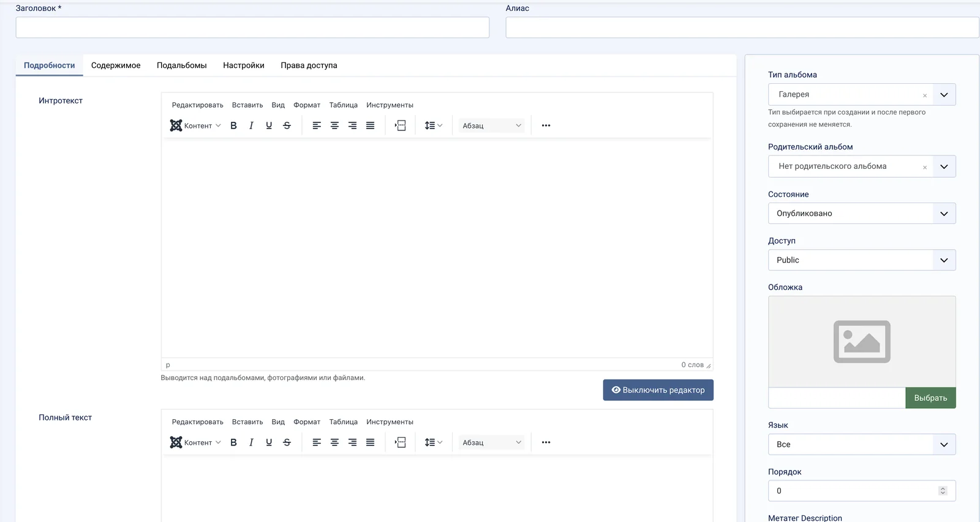Apply bold in the Интротекст editor toolbar

[x=233, y=125]
